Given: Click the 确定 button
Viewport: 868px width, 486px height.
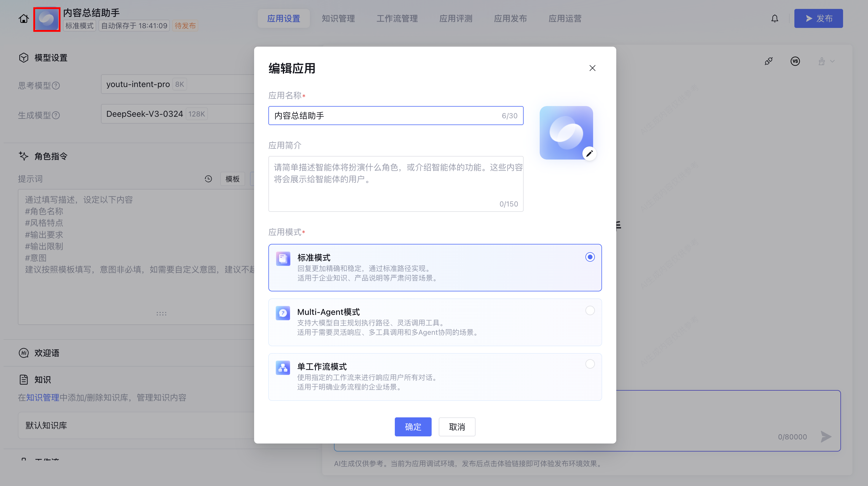Looking at the screenshot, I should [x=413, y=427].
